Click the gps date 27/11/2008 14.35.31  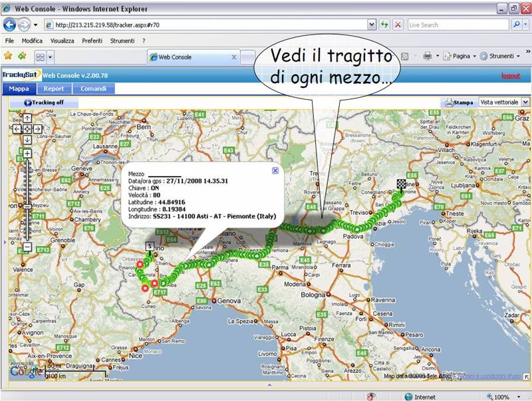click(x=197, y=181)
